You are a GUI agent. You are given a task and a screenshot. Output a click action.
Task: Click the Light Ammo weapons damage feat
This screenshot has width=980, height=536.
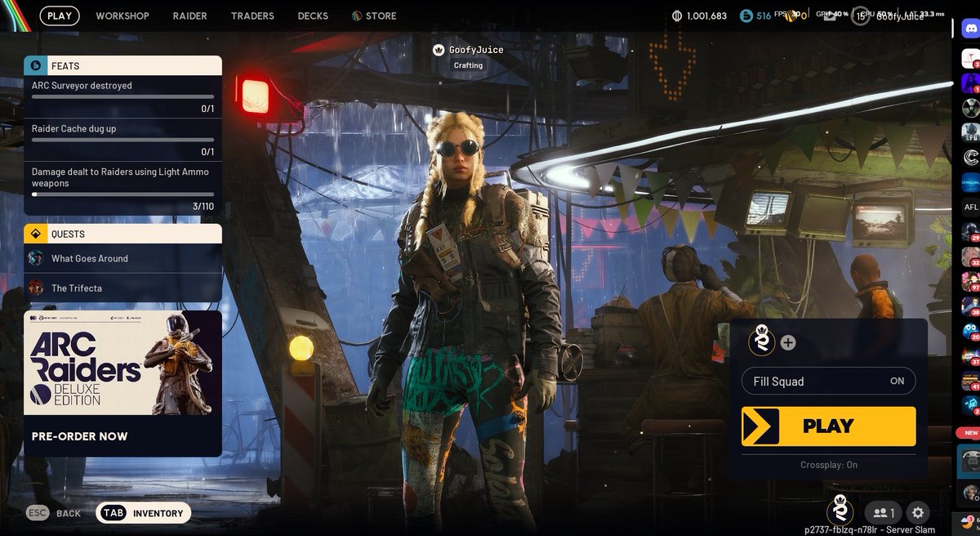(122, 188)
